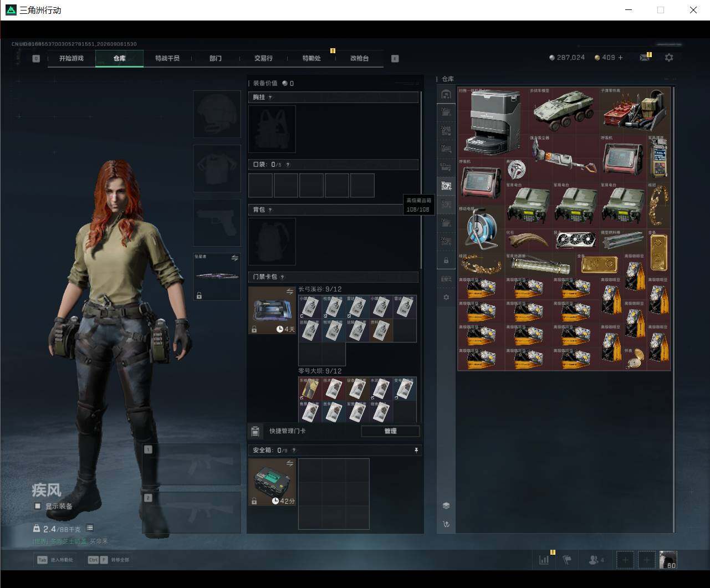The width and height of the screenshot is (710, 588).
Task: Click secondary weapon slot 2
Action: point(191,513)
